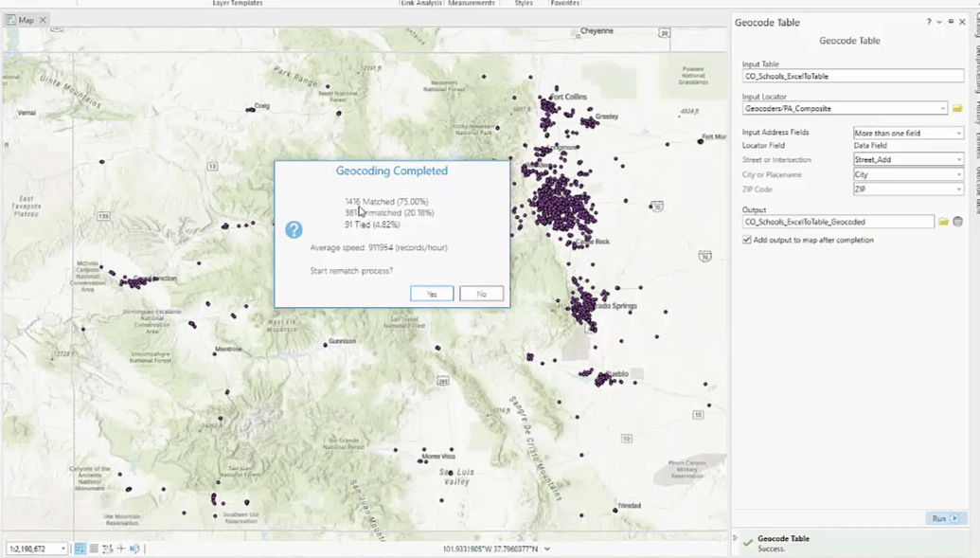Click Yes to start the rematch process
The height and width of the screenshot is (558, 980).
432,293
